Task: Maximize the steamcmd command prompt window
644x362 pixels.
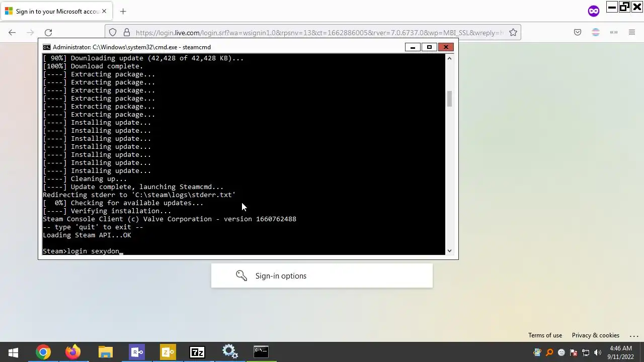Action: pyautogui.click(x=429, y=47)
